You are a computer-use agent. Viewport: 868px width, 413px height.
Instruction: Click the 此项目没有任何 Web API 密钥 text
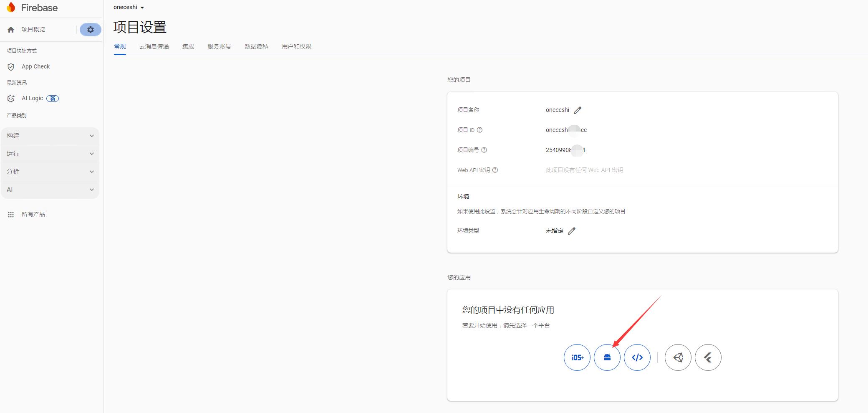point(584,170)
